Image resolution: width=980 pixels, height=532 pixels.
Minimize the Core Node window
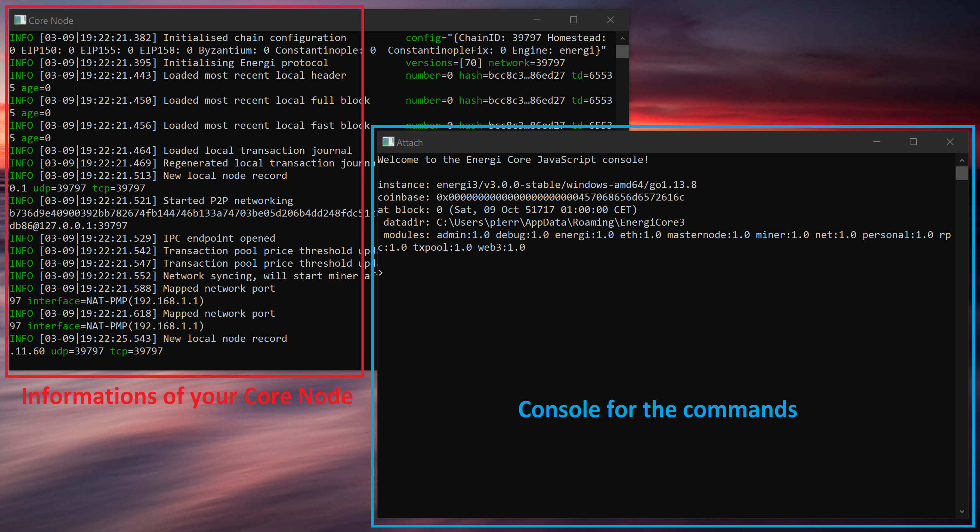[537, 20]
